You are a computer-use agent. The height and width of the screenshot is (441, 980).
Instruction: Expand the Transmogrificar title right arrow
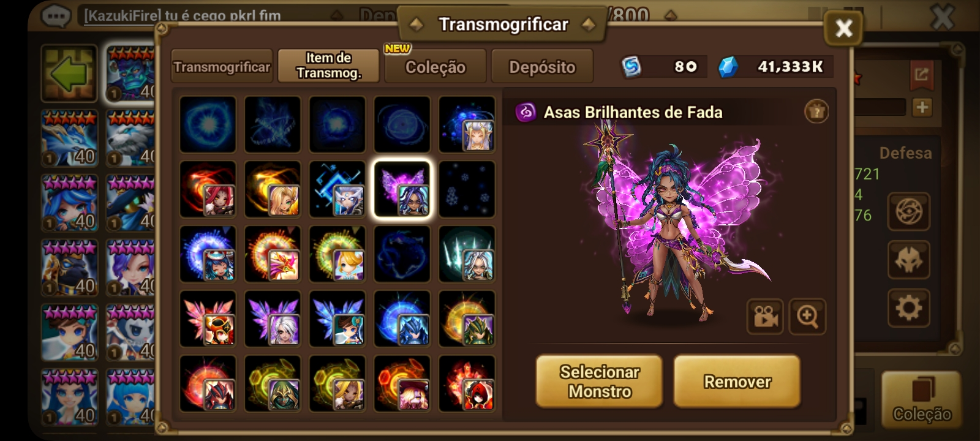tap(589, 24)
